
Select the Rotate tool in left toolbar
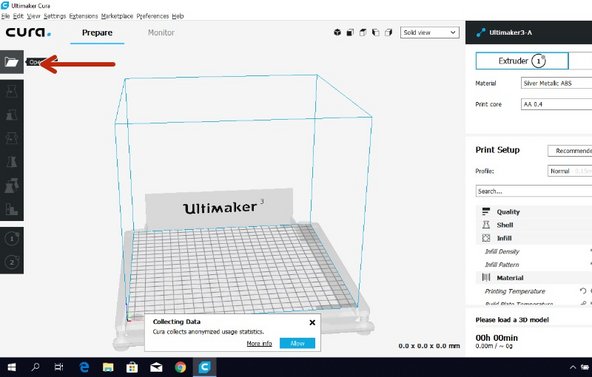click(11, 138)
